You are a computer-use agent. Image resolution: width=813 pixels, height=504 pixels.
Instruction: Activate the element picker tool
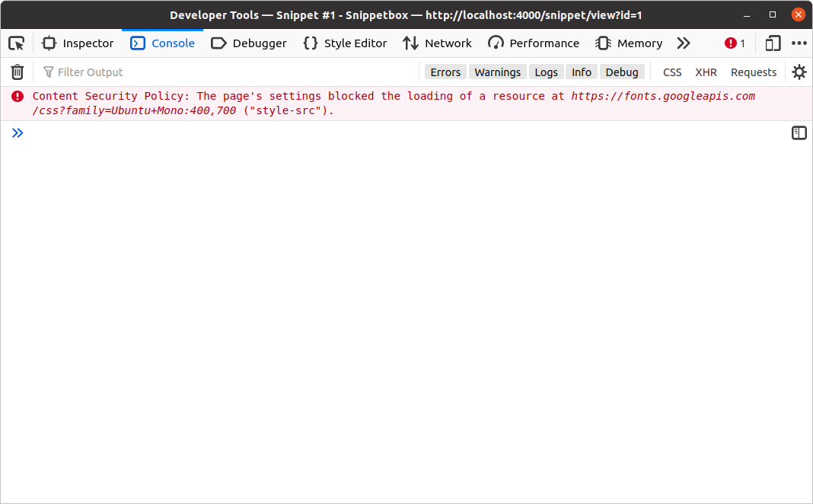coord(17,43)
